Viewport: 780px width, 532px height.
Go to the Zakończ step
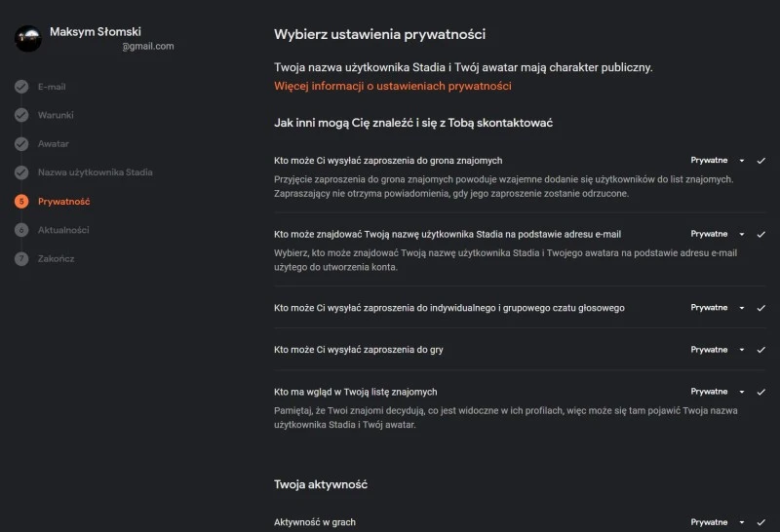tap(57, 259)
